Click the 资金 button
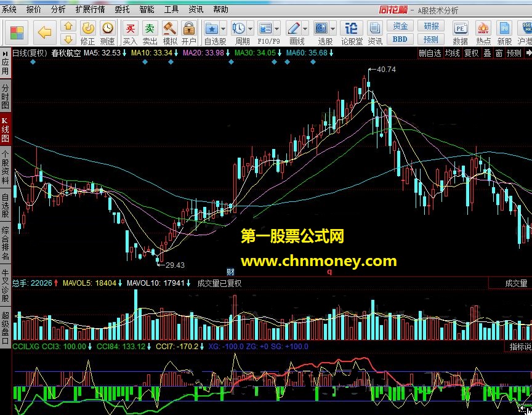 [400, 26]
